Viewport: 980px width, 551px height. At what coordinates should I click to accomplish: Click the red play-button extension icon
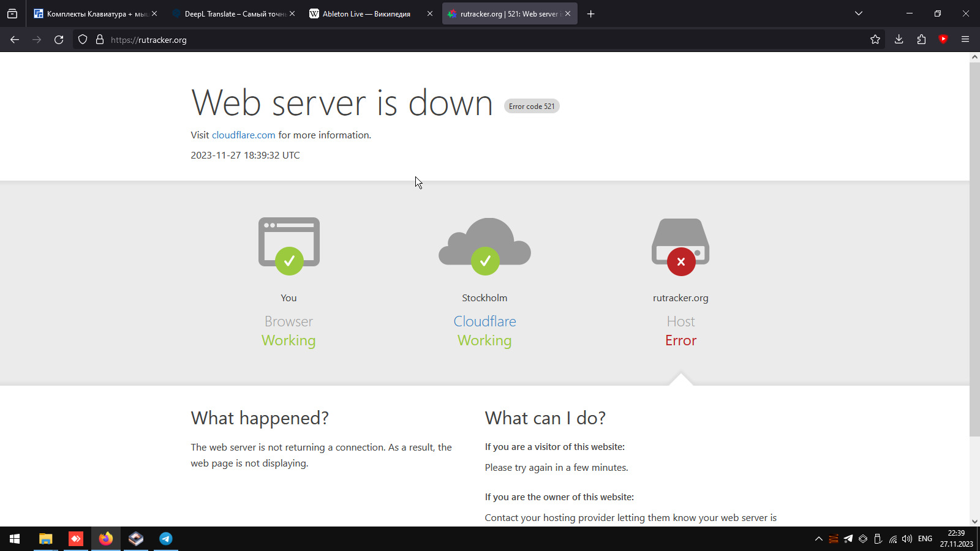943,39
